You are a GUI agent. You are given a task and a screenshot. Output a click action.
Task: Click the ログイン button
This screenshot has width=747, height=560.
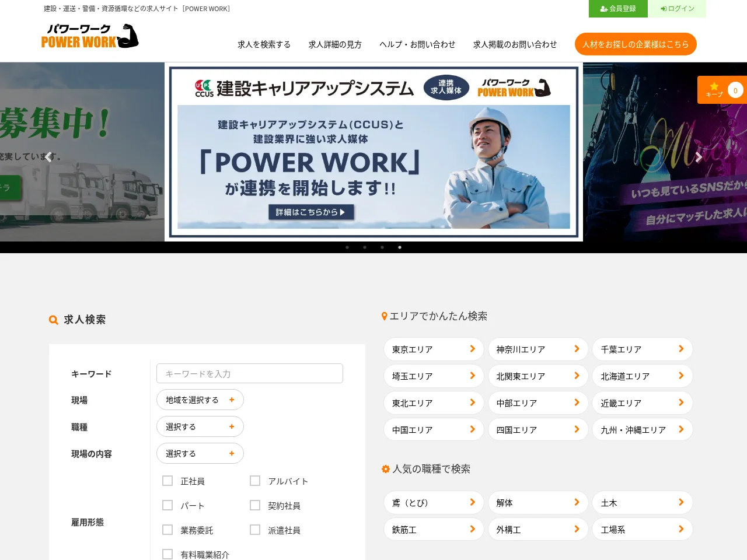pos(678,9)
